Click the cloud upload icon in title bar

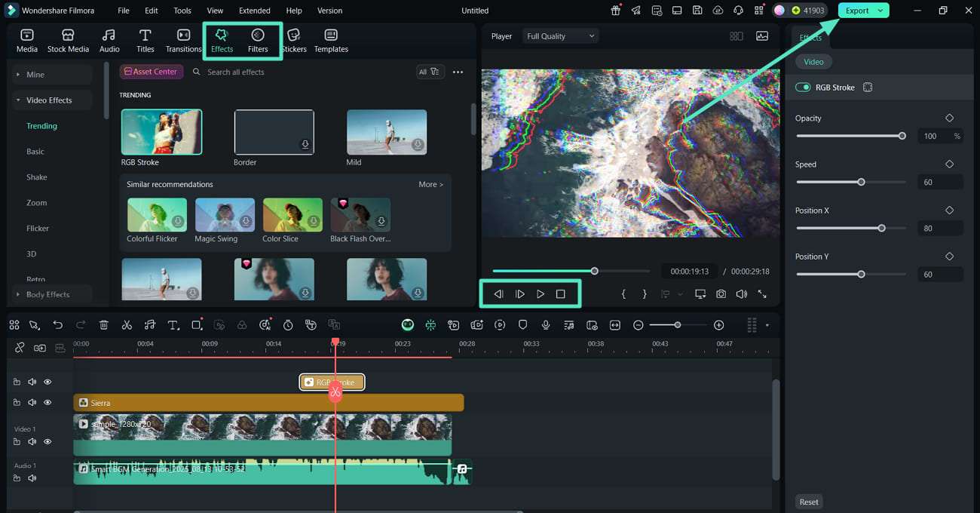point(718,11)
